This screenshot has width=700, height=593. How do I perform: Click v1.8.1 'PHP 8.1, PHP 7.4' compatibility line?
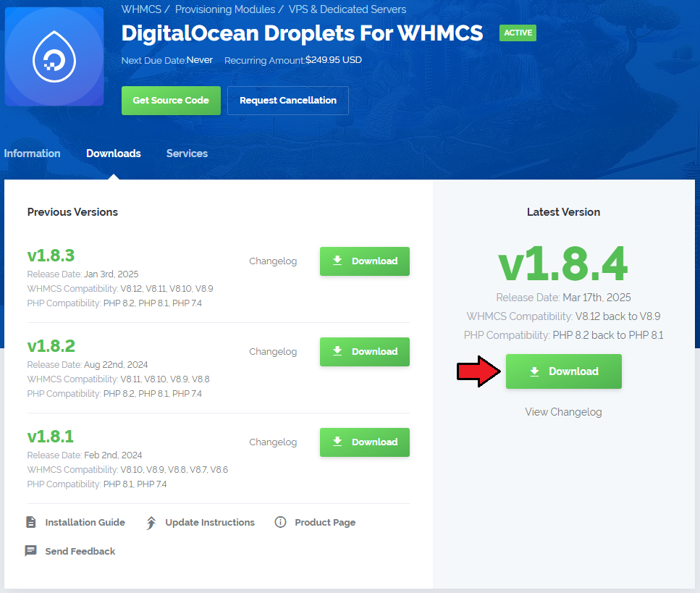97,484
